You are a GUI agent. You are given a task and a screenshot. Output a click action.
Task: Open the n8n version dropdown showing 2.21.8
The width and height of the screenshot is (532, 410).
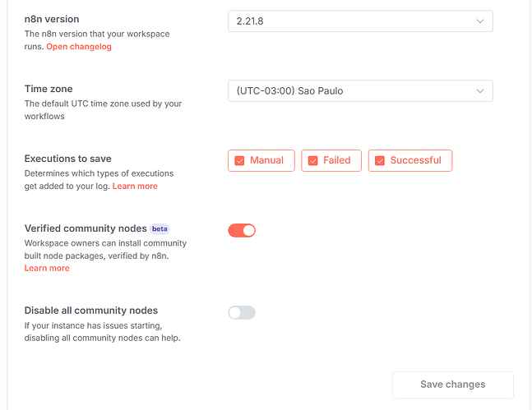tap(360, 21)
